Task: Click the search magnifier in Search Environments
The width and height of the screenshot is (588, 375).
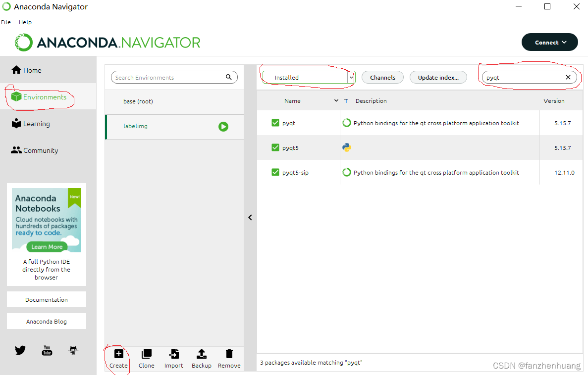Action: tap(229, 77)
